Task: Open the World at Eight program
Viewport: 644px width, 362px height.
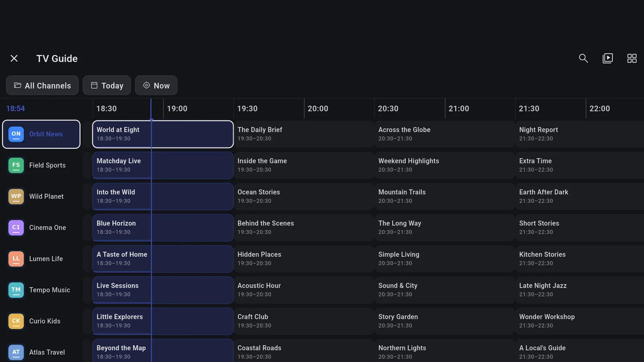Action: click(x=163, y=134)
